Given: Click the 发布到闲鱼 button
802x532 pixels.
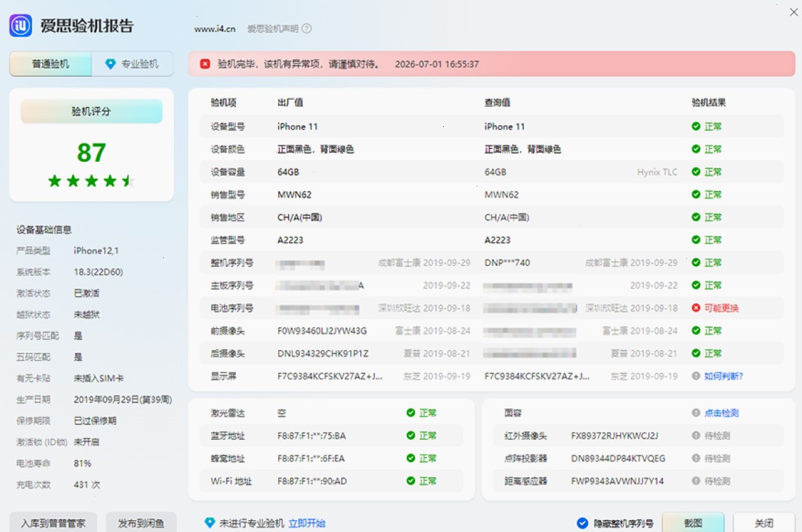Looking at the screenshot, I should coord(141,523).
